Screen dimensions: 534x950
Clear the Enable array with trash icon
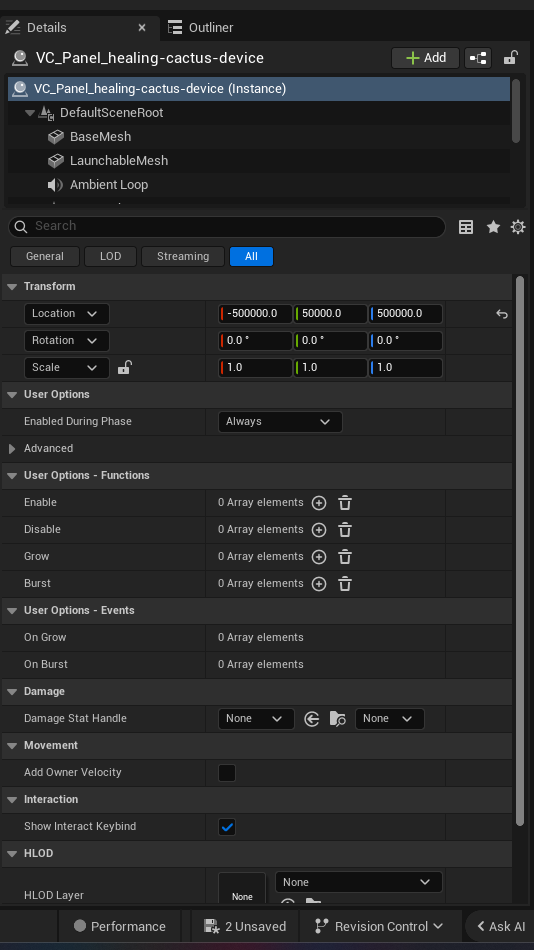345,503
